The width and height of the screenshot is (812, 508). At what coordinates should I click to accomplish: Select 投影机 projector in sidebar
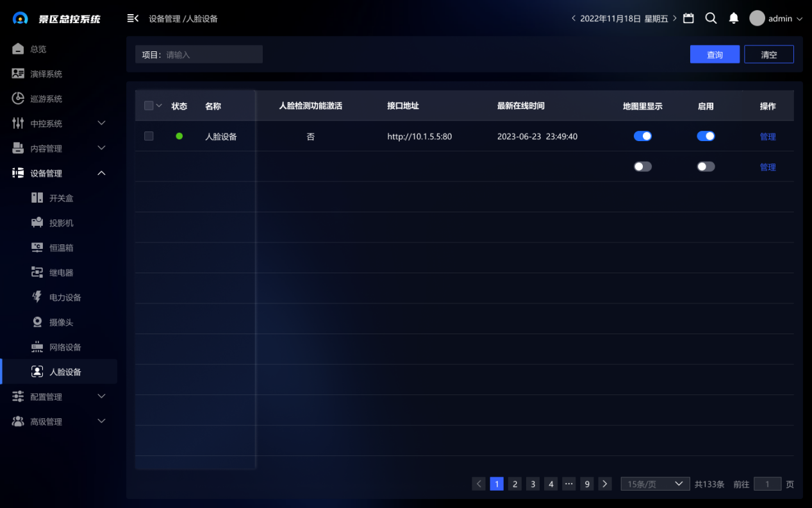pyautogui.click(x=61, y=223)
